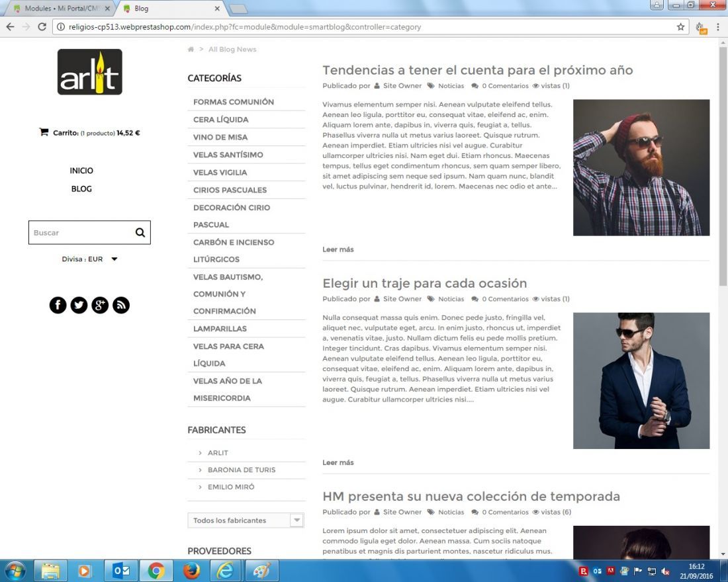The image size is (728, 582).
Task: Click the volume tray icon
Action: coord(665,571)
